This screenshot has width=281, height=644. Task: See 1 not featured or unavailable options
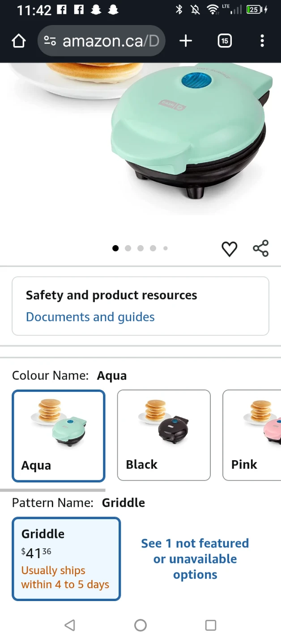click(x=195, y=559)
